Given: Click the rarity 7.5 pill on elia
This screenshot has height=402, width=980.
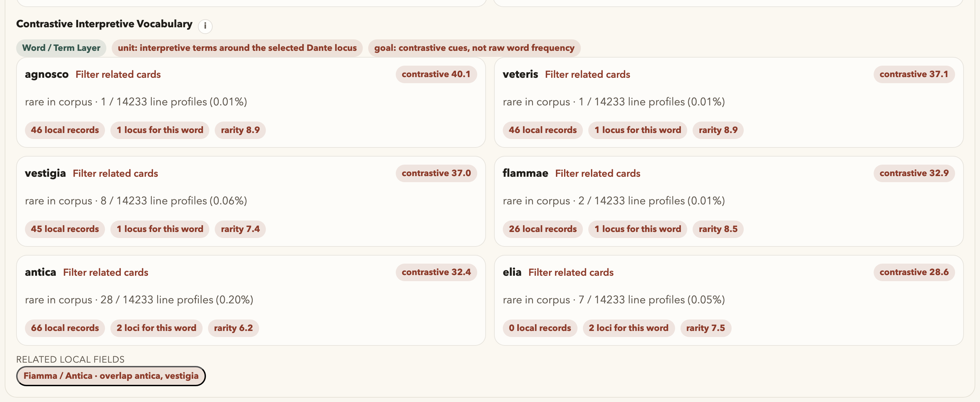Looking at the screenshot, I should [705, 328].
